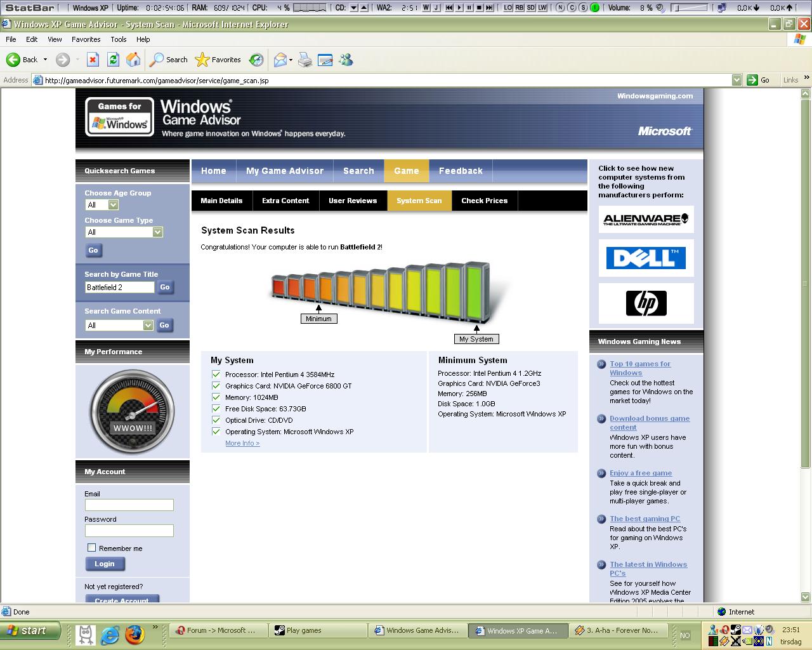Open the Enjoy a free game link
The width and height of the screenshot is (812, 650).
[641, 473]
